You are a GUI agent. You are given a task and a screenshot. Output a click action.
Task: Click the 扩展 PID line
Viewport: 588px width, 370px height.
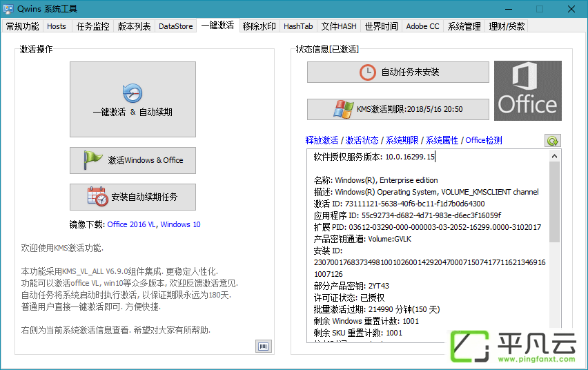pyautogui.click(x=427, y=227)
